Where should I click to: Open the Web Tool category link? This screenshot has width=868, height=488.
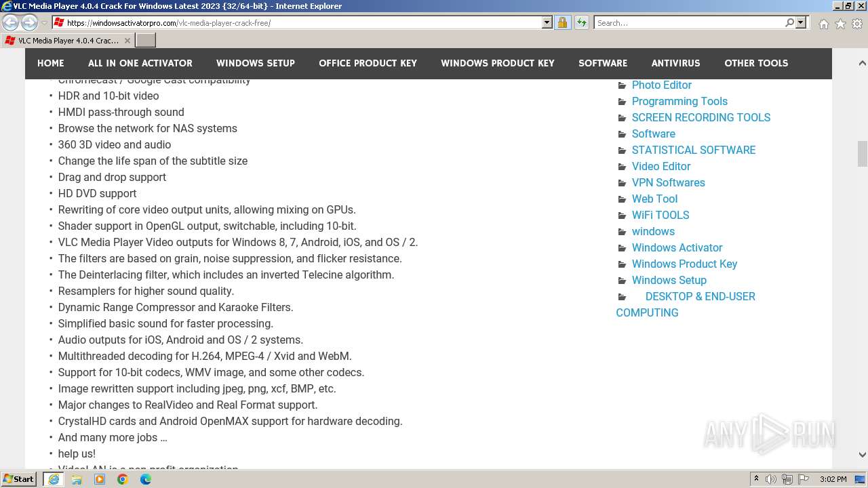[x=654, y=199]
